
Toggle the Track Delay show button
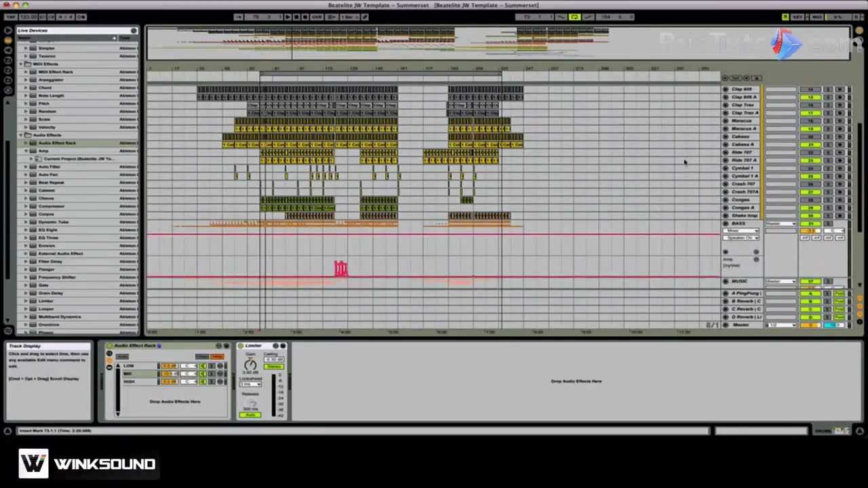point(859,321)
